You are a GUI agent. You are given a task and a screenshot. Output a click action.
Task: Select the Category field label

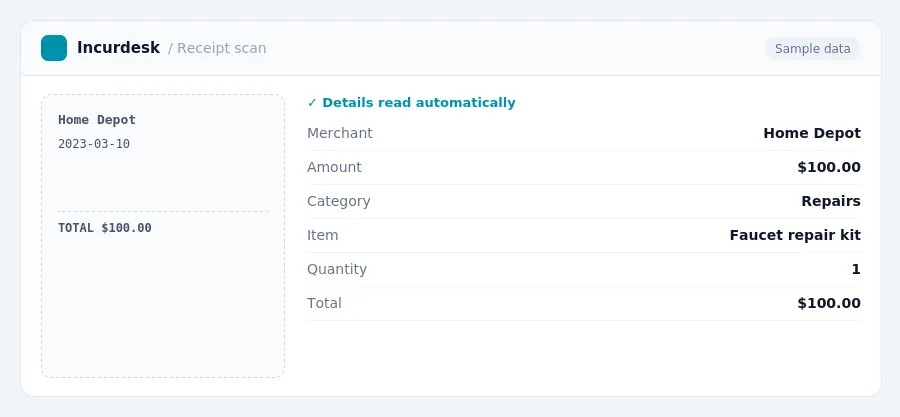[x=339, y=201]
